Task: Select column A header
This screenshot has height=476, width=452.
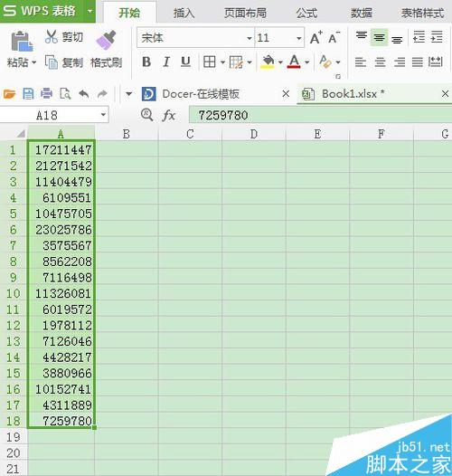Action: tap(61, 134)
